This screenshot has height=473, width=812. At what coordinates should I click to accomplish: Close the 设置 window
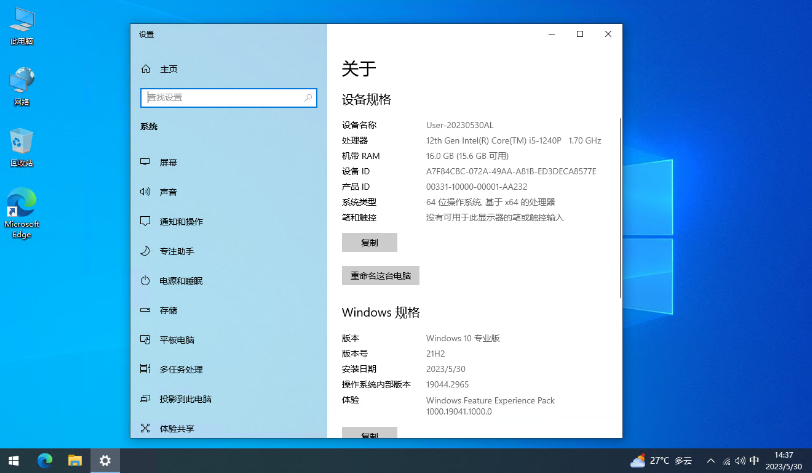[x=608, y=34]
